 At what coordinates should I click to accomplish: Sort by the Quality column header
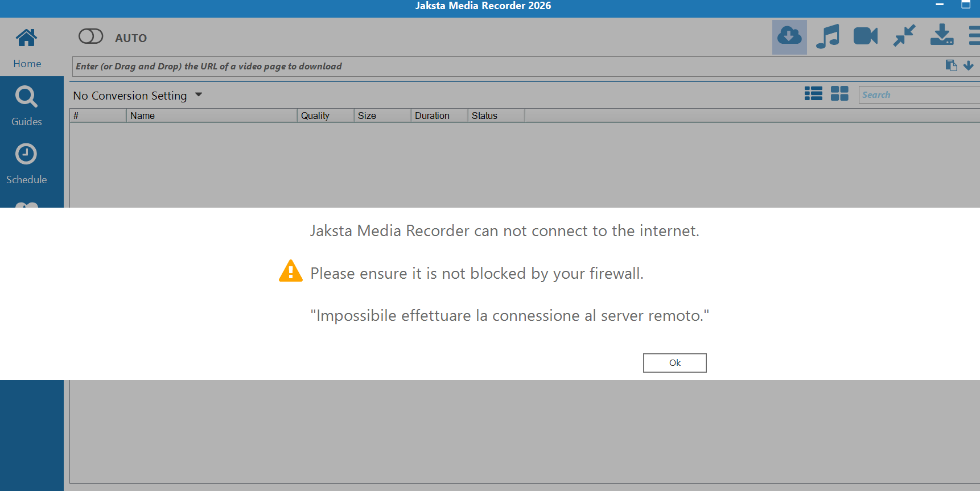point(326,115)
